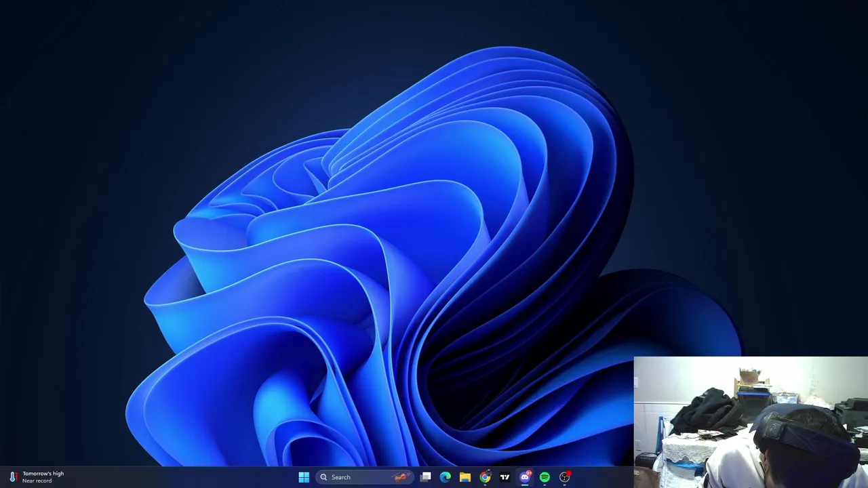The width and height of the screenshot is (868, 488).
Task: Open Spotify from the taskbar
Action: 545,477
